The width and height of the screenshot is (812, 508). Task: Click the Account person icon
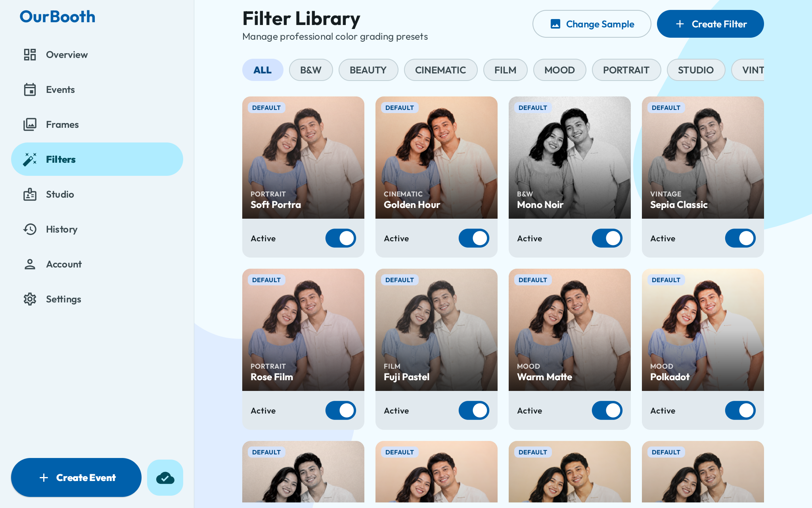click(x=30, y=264)
